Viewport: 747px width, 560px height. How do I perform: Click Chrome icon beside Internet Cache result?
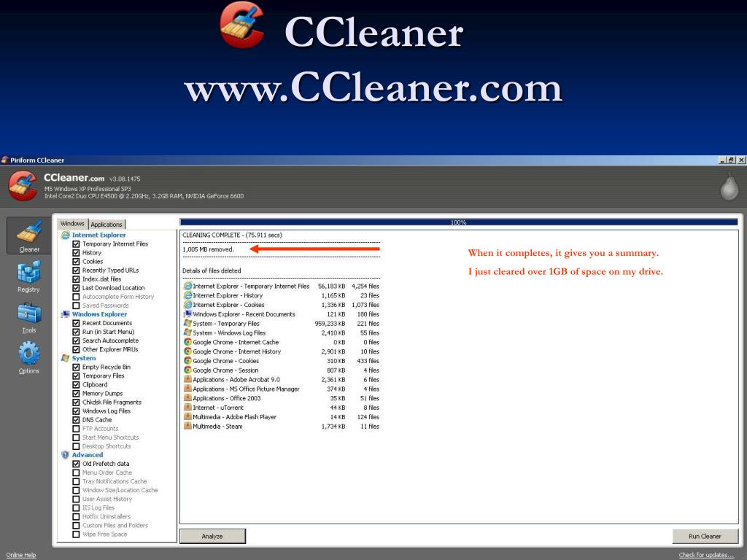pyautogui.click(x=187, y=342)
